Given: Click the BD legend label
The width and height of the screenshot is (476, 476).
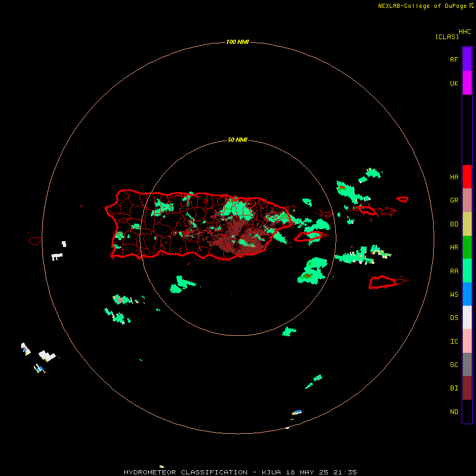Looking at the screenshot, I should coord(454,224).
